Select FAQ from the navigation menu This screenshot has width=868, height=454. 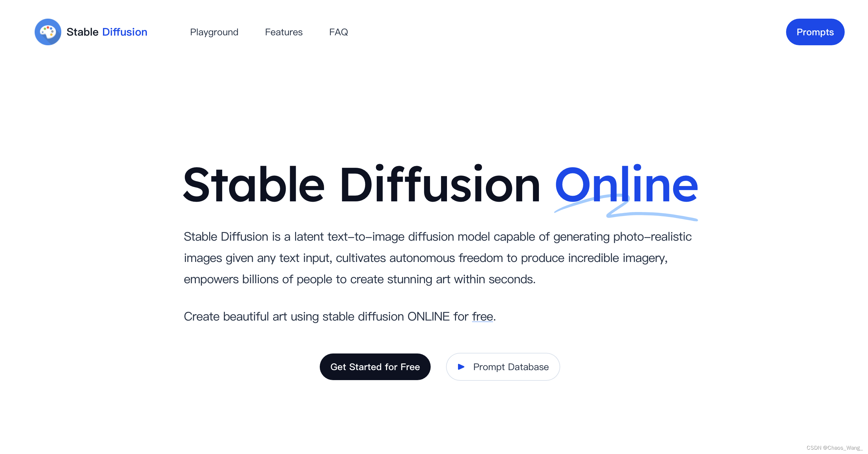click(339, 32)
